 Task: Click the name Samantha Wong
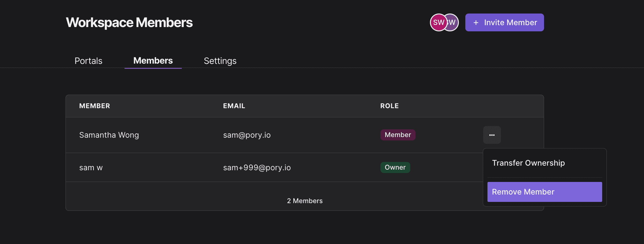109,135
